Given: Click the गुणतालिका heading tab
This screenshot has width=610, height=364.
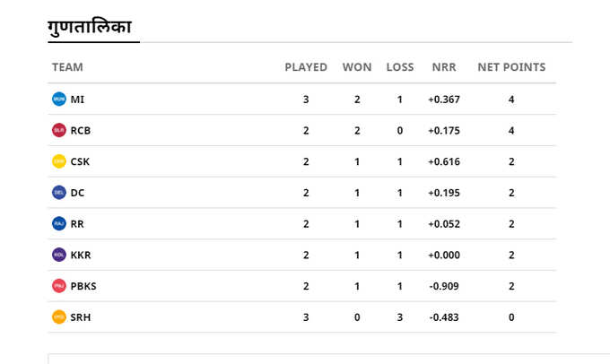Looking at the screenshot, I should coord(90,28).
